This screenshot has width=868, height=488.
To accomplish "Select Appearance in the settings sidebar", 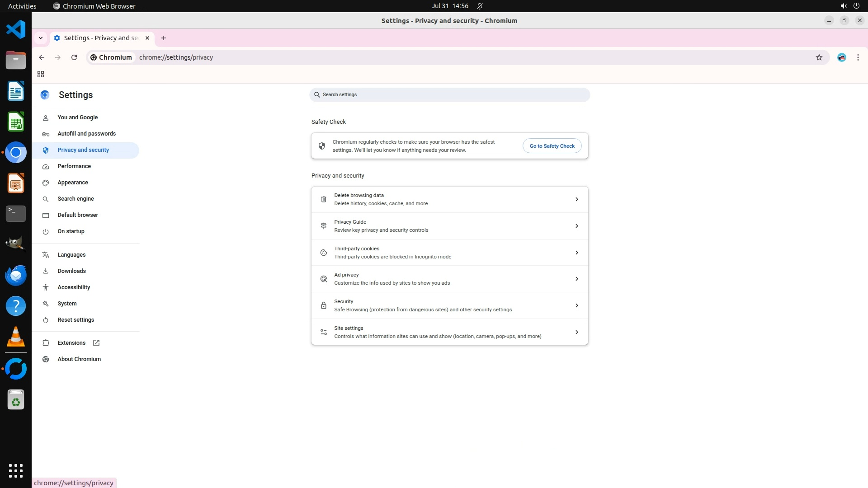I will 73,183.
